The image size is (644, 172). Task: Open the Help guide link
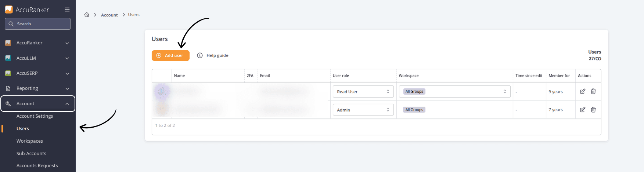pyautogui.click(x=217, y=55)
